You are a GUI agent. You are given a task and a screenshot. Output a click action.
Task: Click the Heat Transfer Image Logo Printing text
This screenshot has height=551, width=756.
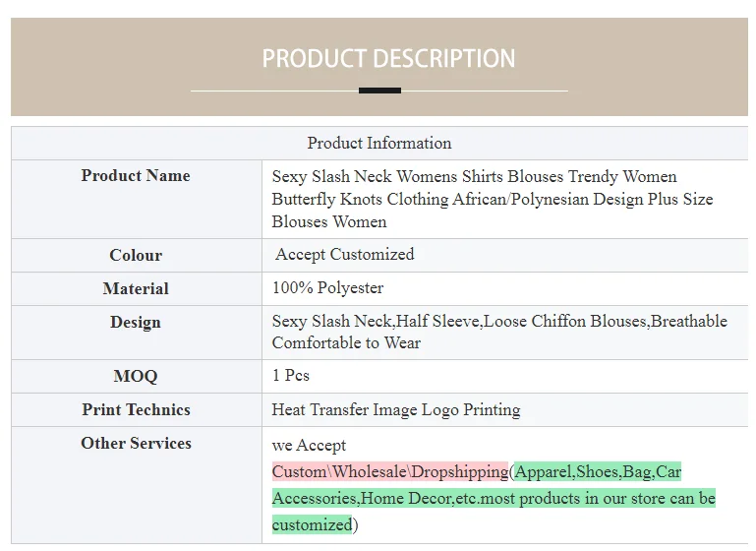(396, 409)
